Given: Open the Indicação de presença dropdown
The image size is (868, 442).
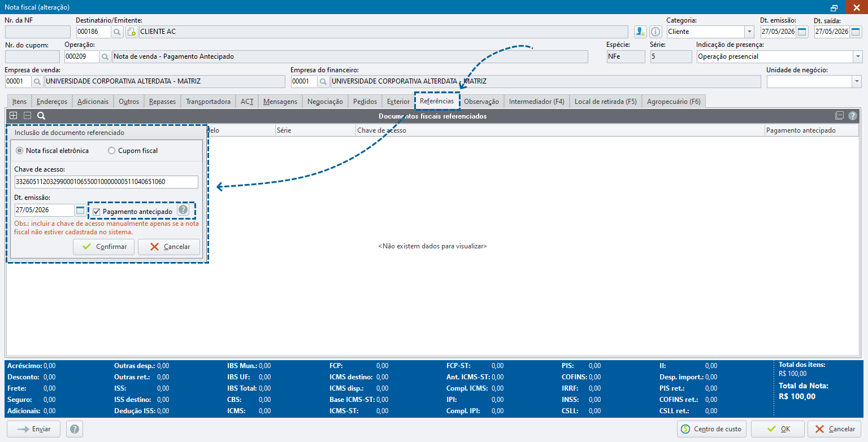Looking at the screenshot, I should point(858,56).
